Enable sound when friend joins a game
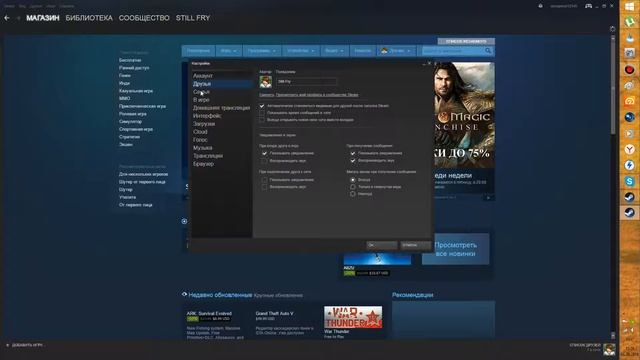The width and height of the screenshot is (640, 360). (x=264, y=161)
